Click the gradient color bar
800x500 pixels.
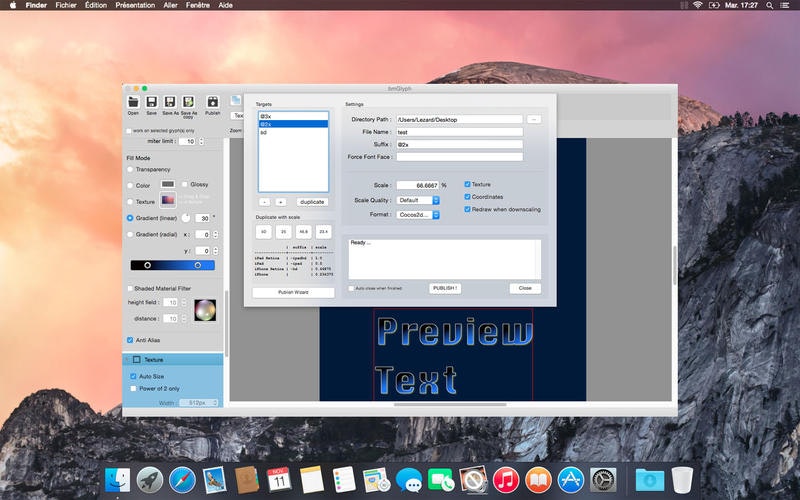(x=172, y=265)
